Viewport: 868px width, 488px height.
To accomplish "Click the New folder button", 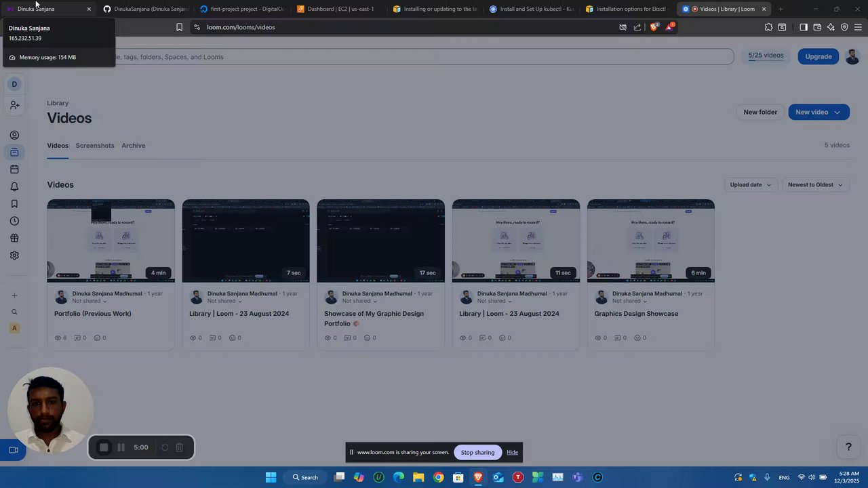I will 760,112.
